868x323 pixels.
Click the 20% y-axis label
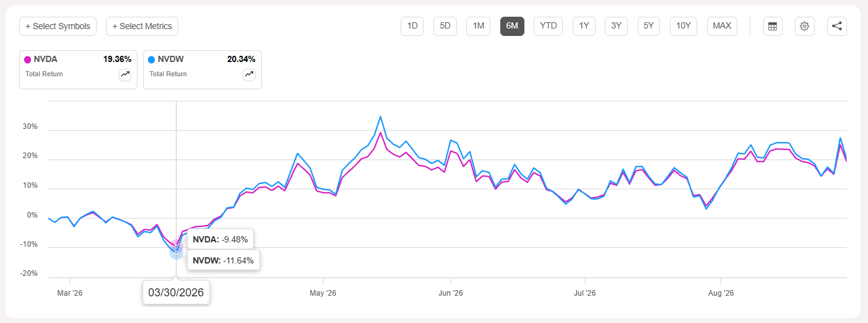click(30, 156)
